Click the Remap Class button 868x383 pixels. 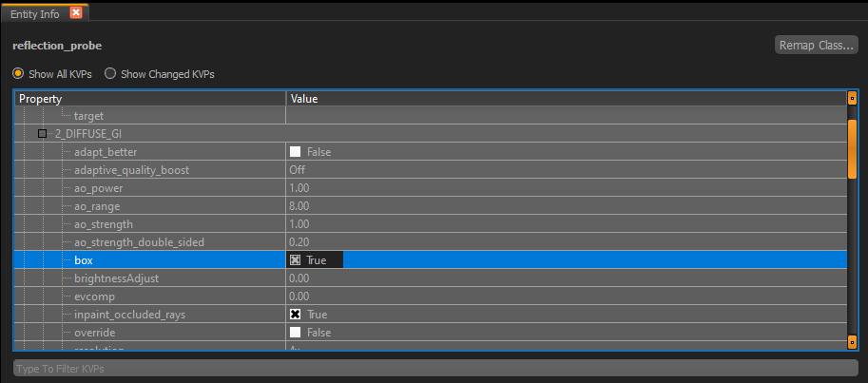click(816, 46)
